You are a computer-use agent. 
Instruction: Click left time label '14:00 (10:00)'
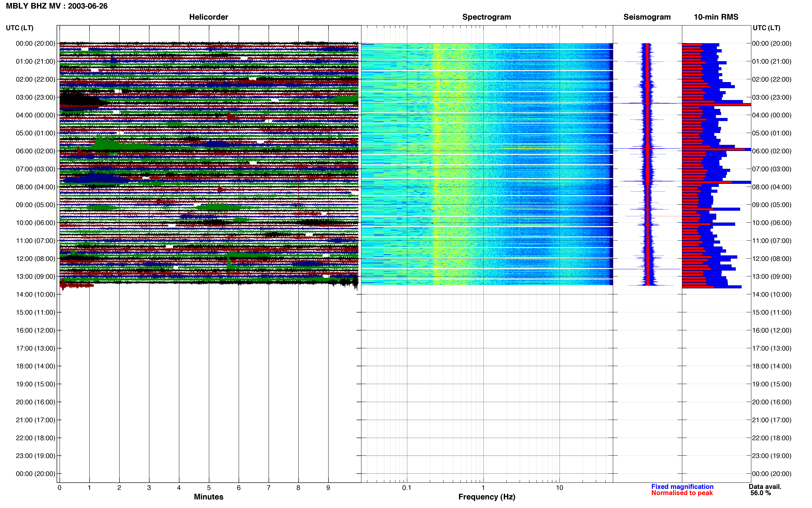pyautogui.click(x=36, y=295)
